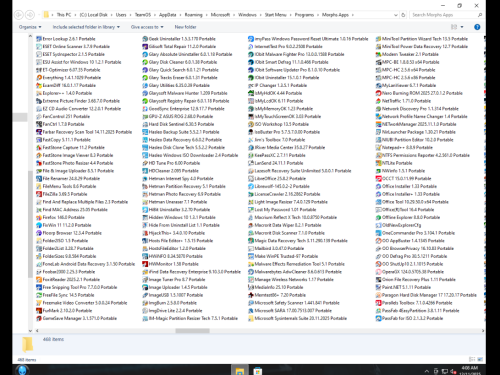Open the Organize dropdown menu
Image resolution: width=500 pixels, height=375 pixels.
30,27
